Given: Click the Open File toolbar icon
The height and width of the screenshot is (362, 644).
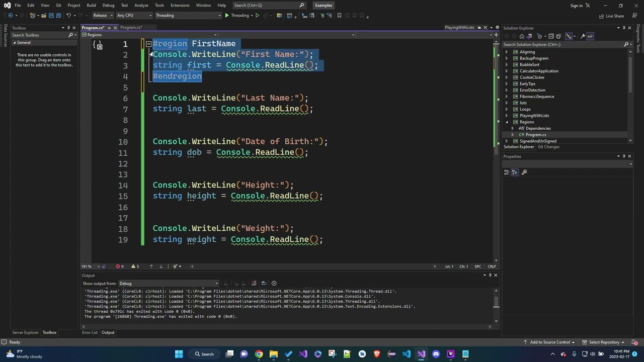Looking at the screenshot, I should point(43,16).
